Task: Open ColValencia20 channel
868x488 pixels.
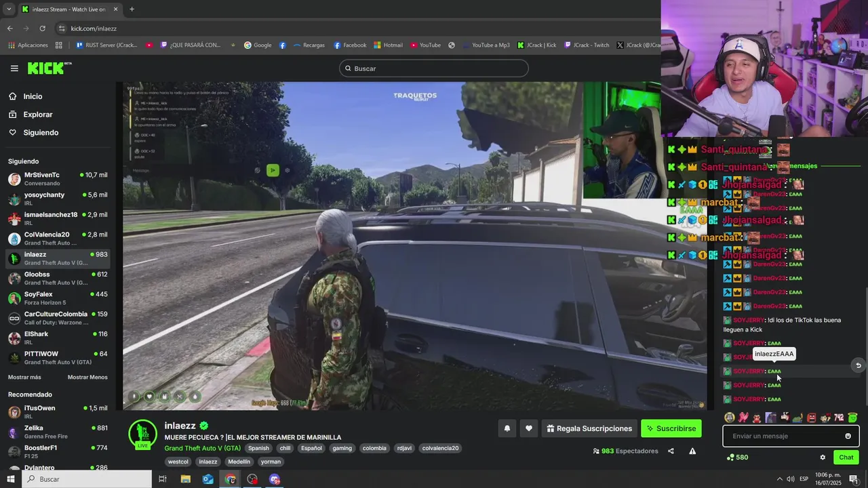Action: 58,239
